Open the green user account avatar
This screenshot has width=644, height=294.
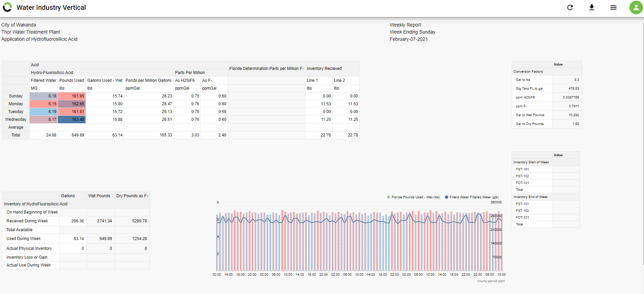click(636, 7)
